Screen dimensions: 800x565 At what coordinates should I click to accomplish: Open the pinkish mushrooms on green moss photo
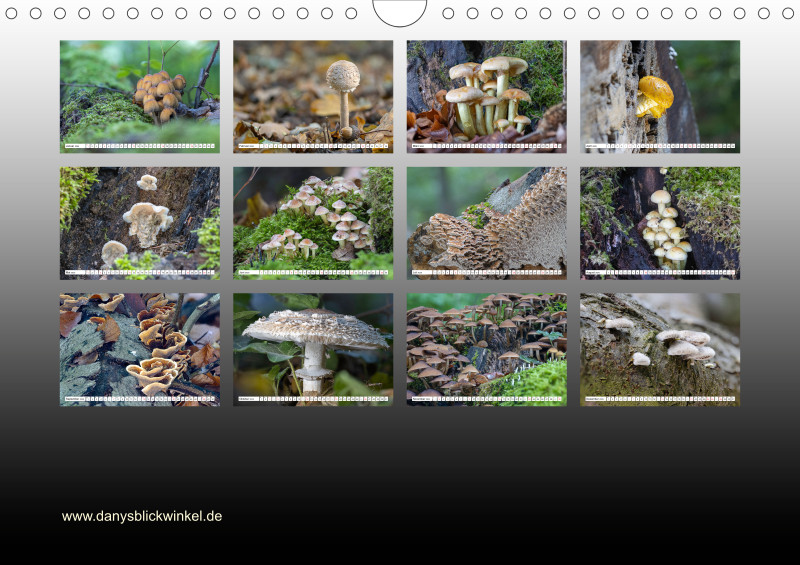[x=313, y=223]
